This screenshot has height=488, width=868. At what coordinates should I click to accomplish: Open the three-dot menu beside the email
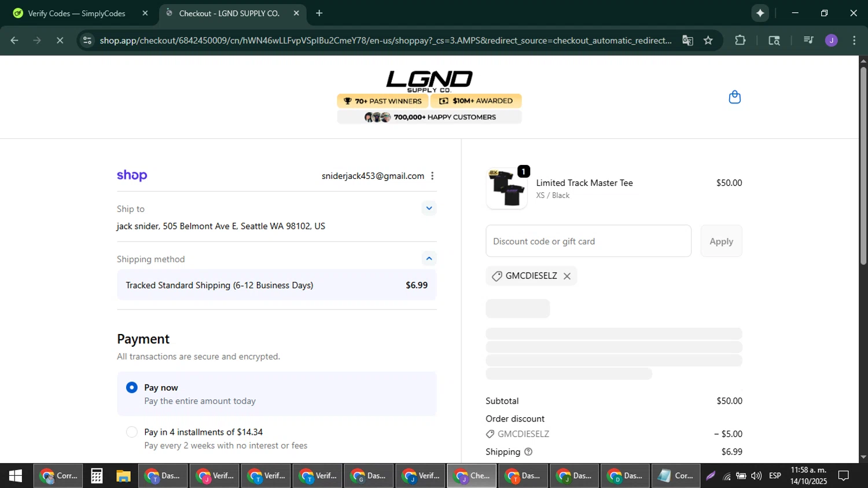point(432,176)
